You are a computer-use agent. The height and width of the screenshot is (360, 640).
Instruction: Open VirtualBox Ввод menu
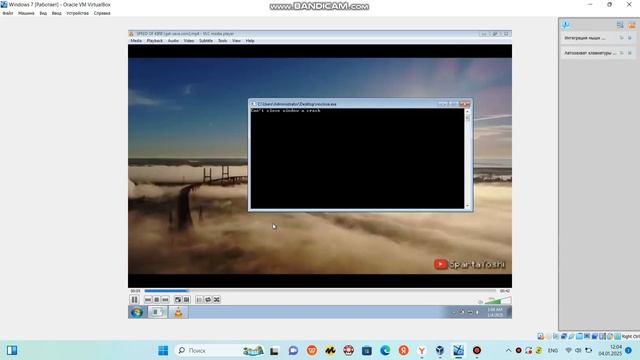[56, 13]
